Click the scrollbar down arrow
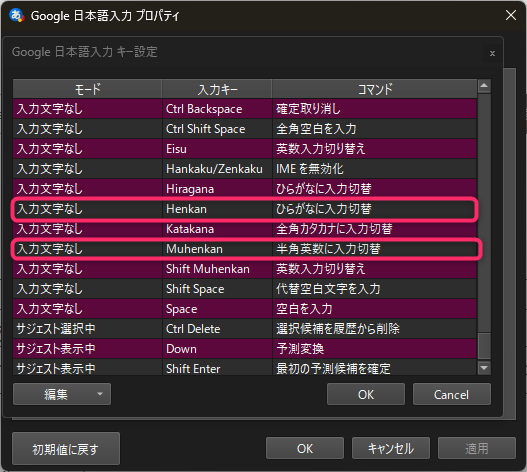Screen dimensions: 527x472 point(484,368)
